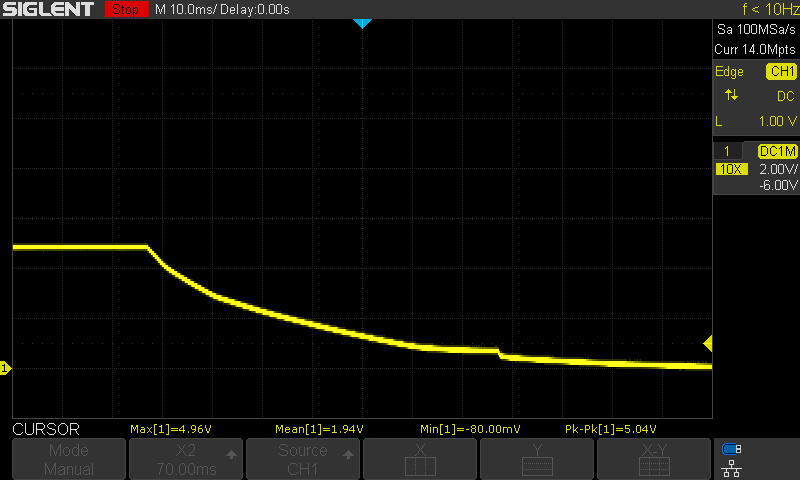The image size is (800, 480).
Task: Click the red Stop status indicator
Action: click(x=127, y=9)
